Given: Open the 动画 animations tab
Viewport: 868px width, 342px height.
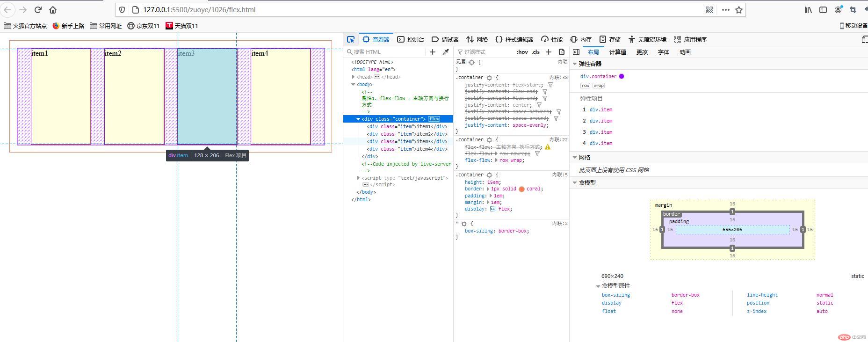Looking at the screenshot, I should 685,52.
